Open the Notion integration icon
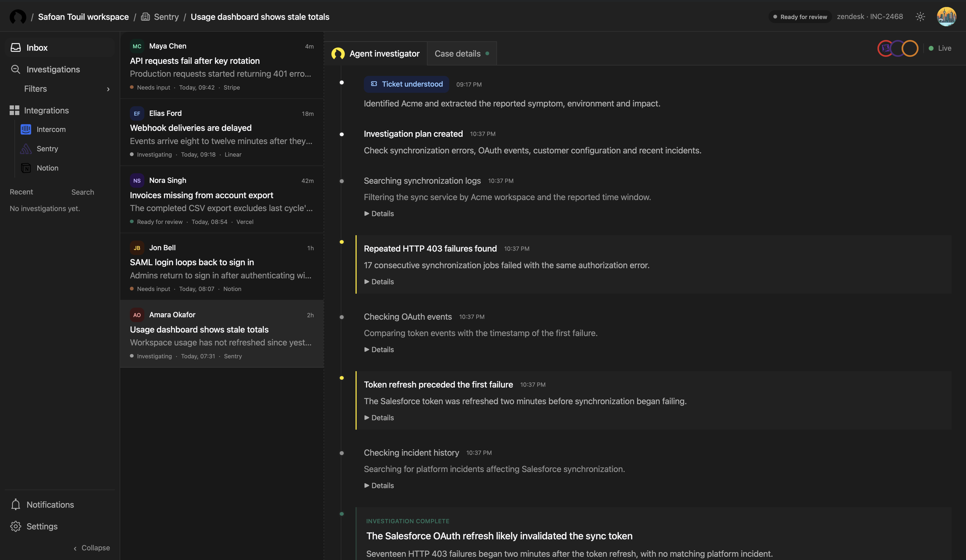Screen dimensions: 966x560 coord(26,168)
